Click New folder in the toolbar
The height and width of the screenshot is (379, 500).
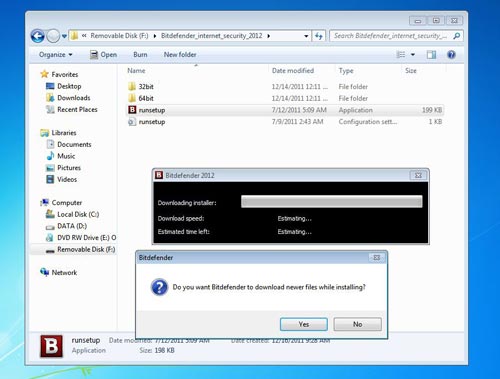pyautogui.click(x=180, y=55)
